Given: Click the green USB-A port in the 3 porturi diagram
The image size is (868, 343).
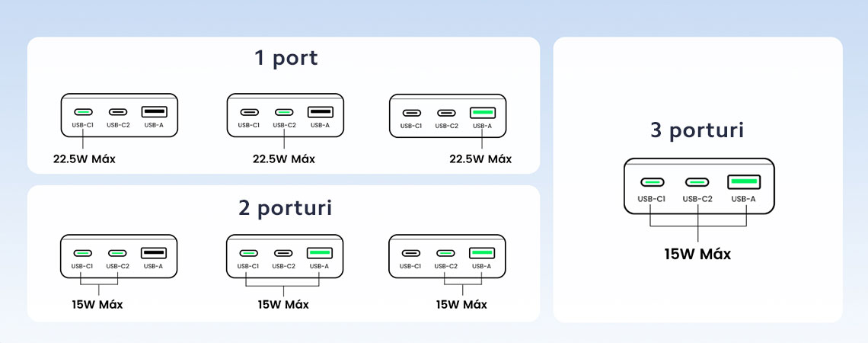Looking at the screenshot, I should tap(743, 181).
